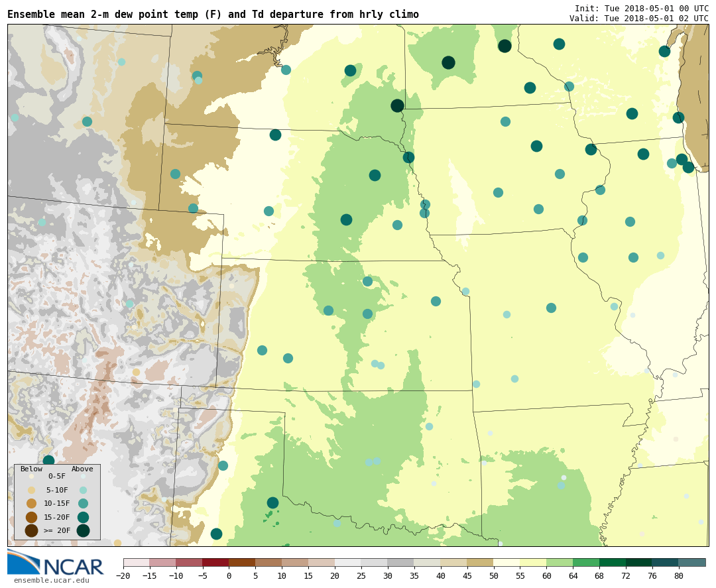Click the legend's darkest green >= 20F above circle
Image resolution: width=716 pixels, height=588 pixels.
pos(83,530)
